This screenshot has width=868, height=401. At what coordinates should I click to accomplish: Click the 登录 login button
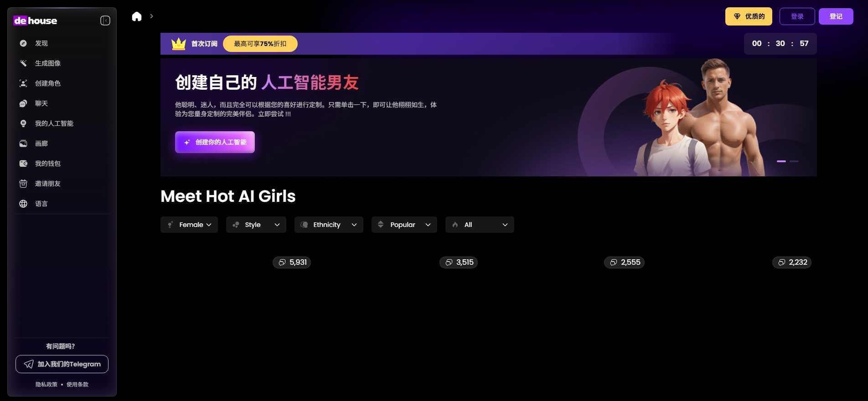797,16
